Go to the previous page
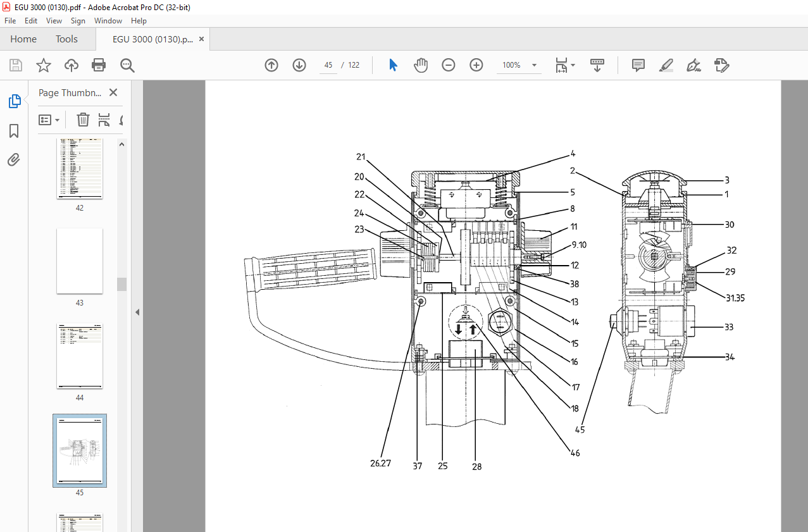Screen dimensions: 808x532 click(x=271, y=65)
